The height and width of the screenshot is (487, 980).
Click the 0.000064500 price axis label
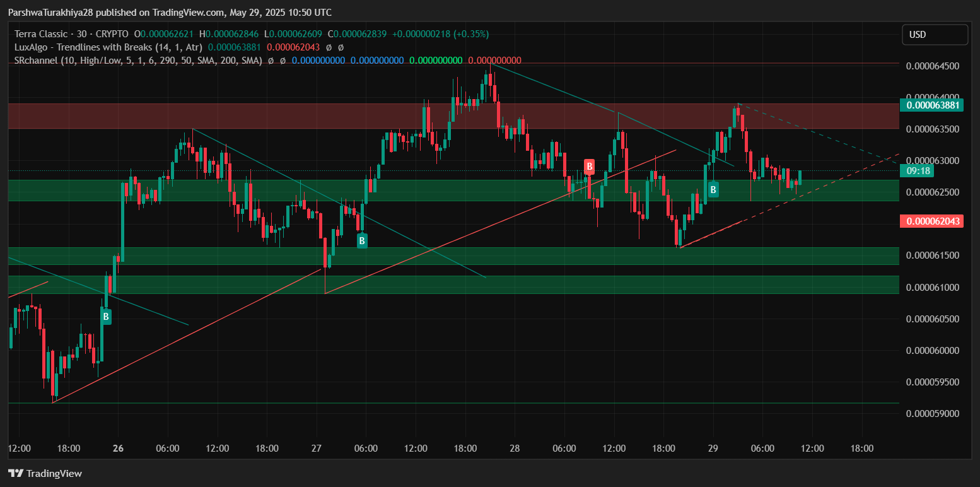click(x=932, y=66)
